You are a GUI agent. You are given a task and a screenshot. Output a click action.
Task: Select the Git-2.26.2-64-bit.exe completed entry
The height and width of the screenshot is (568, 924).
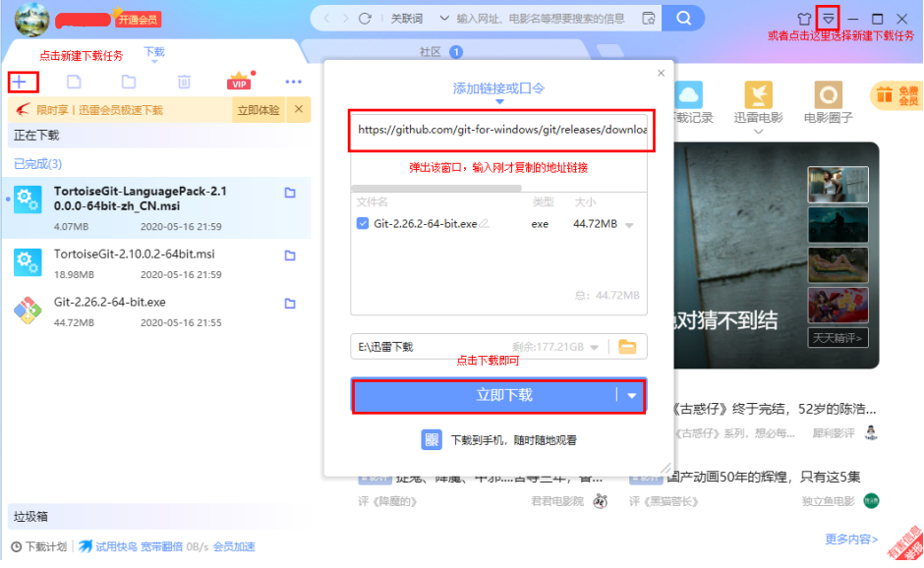point(156,312)
